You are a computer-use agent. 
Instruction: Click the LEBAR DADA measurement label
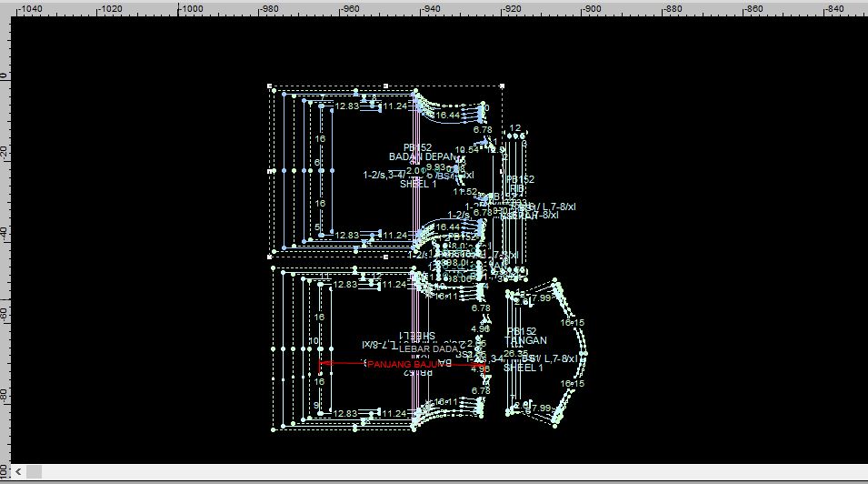point(428,348)
